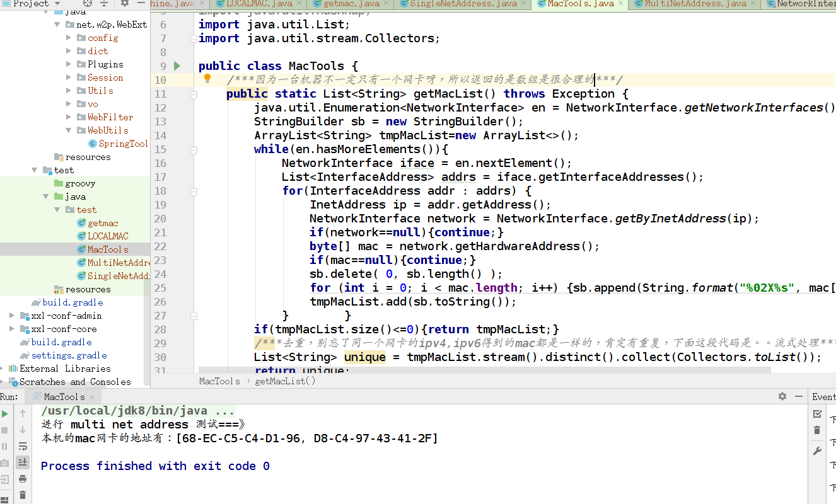
Task: Switch to the LOCALMAC.java editor tab
Action: click(258, 4)
